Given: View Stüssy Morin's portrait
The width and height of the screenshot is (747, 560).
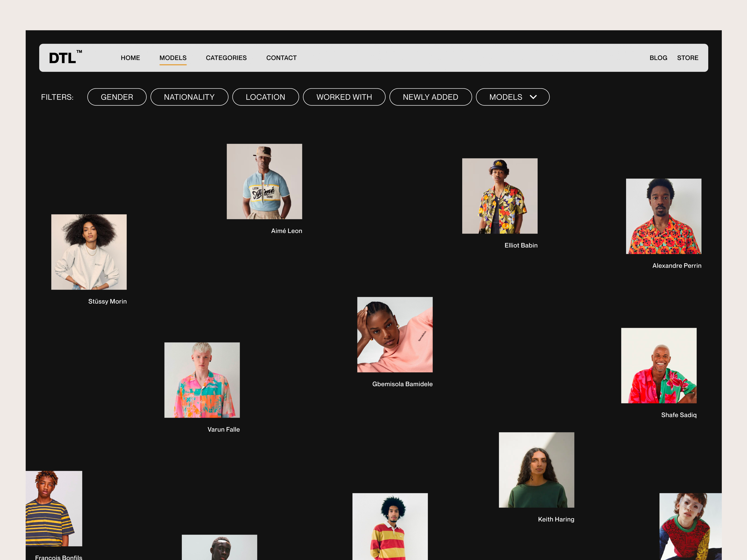Looking at the screenshot, I should pos(89,252).
